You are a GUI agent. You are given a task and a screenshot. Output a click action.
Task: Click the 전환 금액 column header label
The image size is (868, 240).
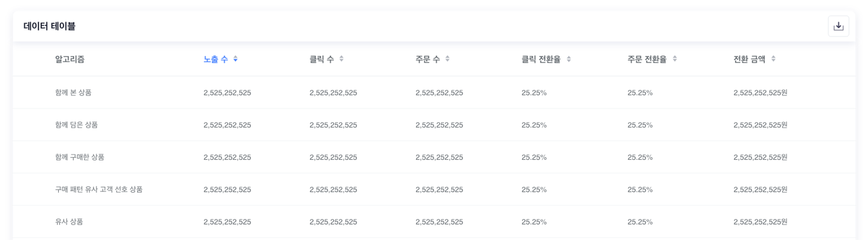click(x=749, y=59)
